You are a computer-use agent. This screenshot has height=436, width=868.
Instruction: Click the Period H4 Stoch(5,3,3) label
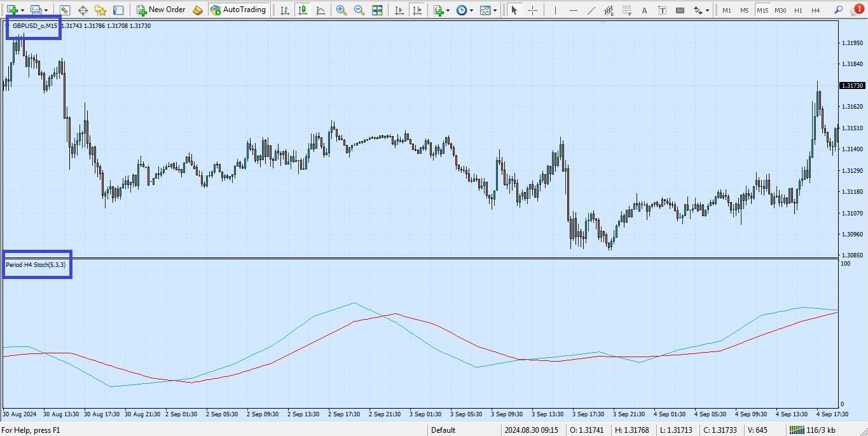click(36, 264)
